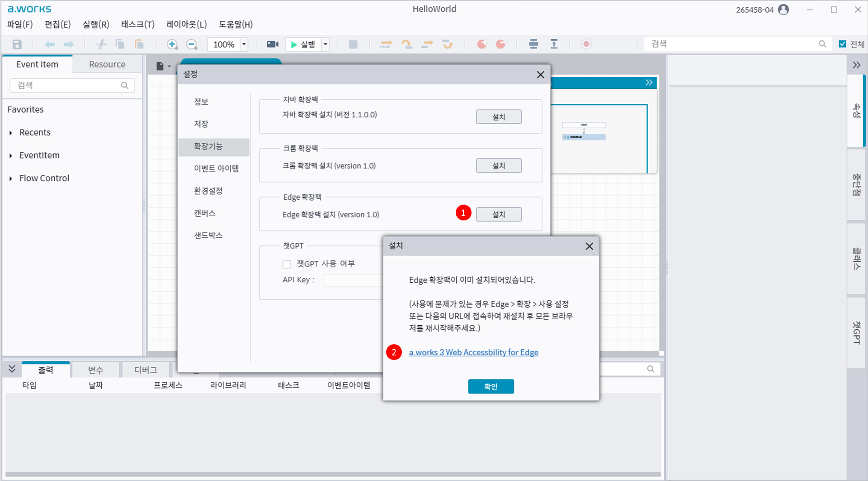
Task: Switch to the Resource tab
Action: coord(107,65)
